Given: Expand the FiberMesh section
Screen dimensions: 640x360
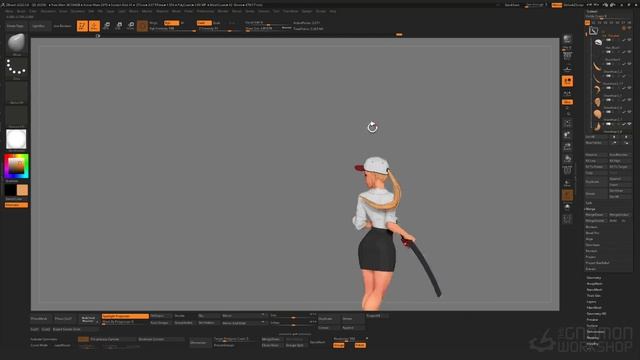Looking at the screenshot, I should [594, 308].
